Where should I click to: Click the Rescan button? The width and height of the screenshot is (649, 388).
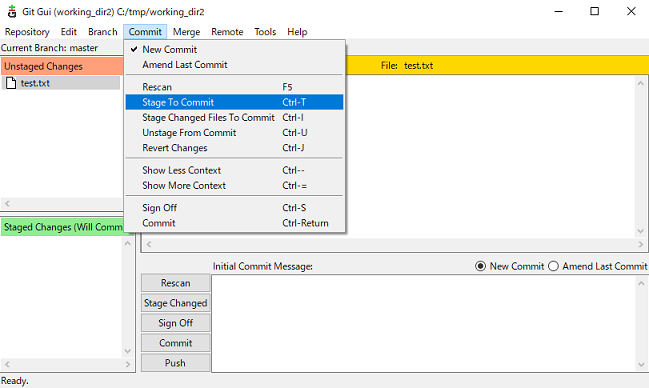coord(175,283)
